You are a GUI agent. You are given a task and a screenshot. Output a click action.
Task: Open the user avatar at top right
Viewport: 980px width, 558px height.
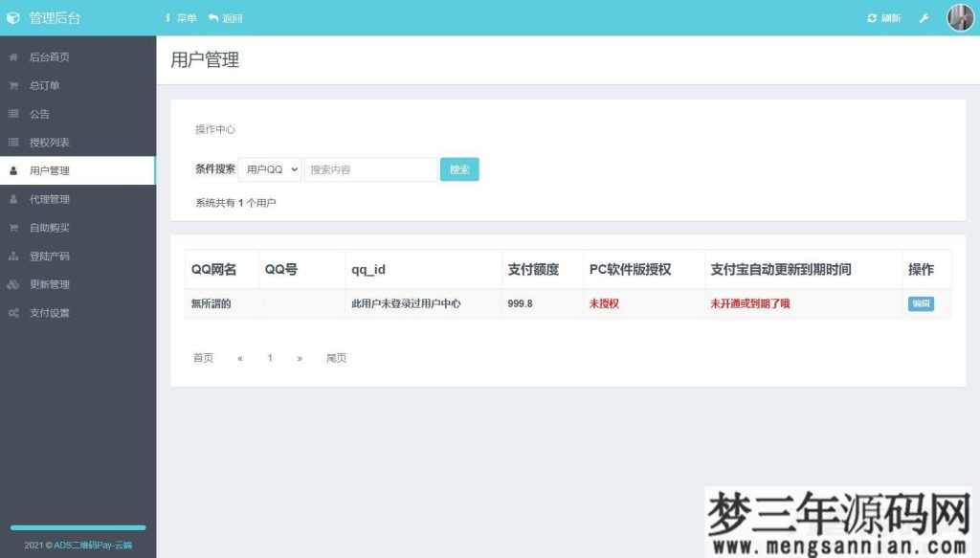click(959, 17)
